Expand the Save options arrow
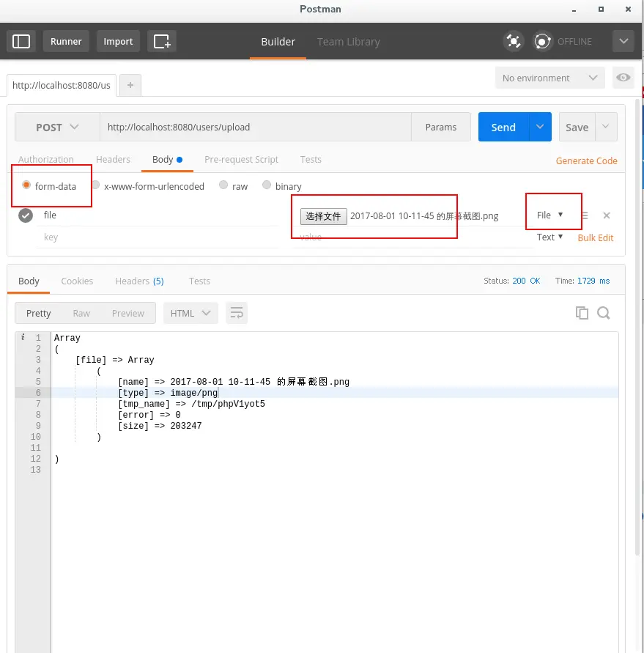 coord(606,127)
